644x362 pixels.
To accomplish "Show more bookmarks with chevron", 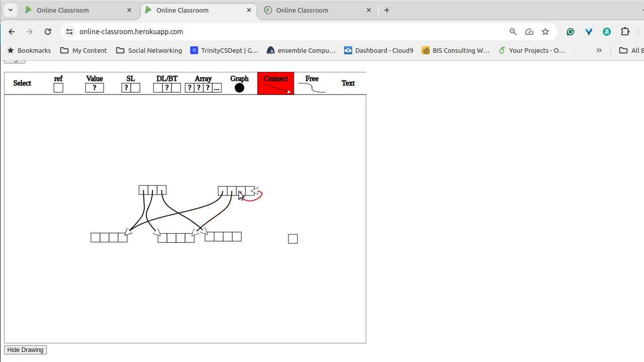I will pyautogui.click(x=599, y=50).
